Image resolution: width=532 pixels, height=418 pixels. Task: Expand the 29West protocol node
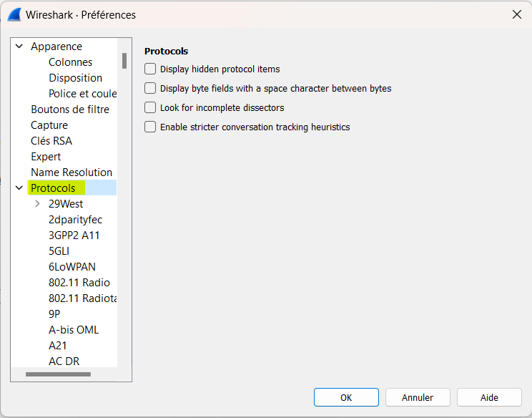point(37,204)
